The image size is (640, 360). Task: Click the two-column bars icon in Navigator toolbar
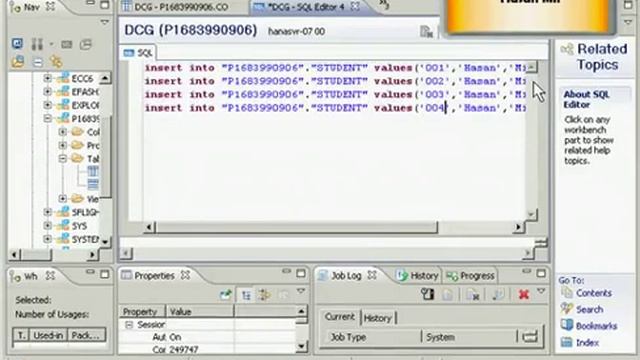pos(37,44)
